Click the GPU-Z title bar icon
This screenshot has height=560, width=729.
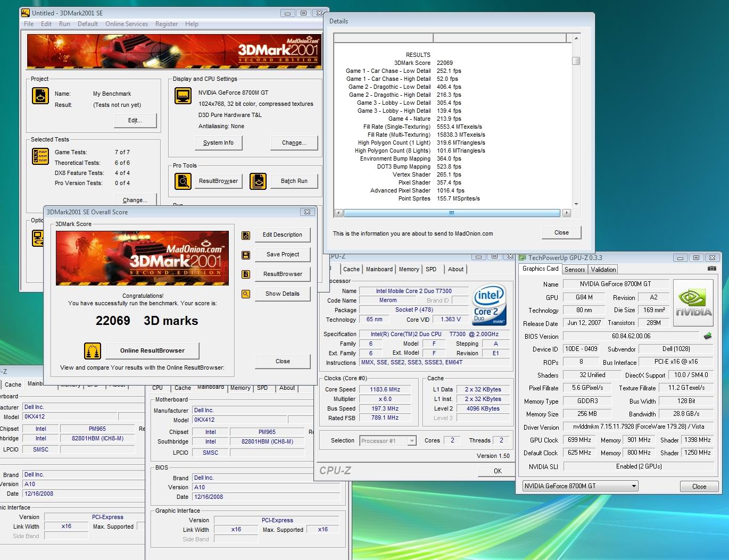pyautogui.click(x=523, y=258)
